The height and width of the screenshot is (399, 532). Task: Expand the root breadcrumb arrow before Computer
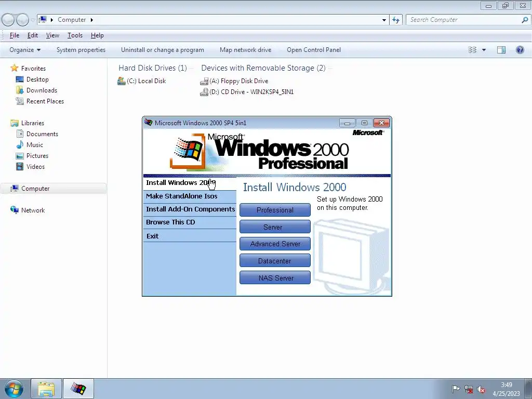click(x=52, y=20)
